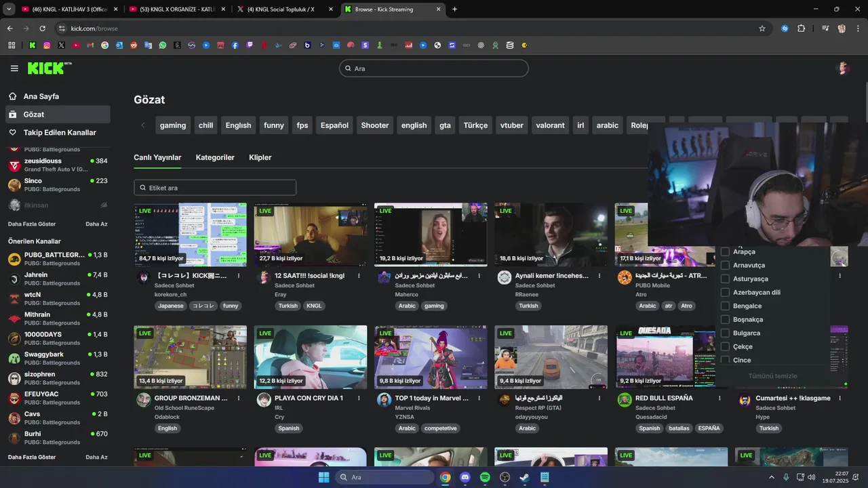Click the taskbar volume icon
The image size is (868, 488).
(x=812, y=477)
